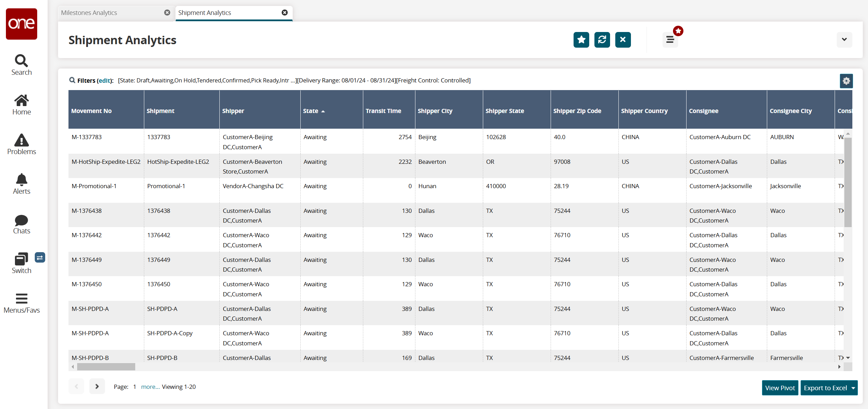Select movement M-1337783 cell
The width and height of the screenshot is (868, 409).
coord(106,141)
